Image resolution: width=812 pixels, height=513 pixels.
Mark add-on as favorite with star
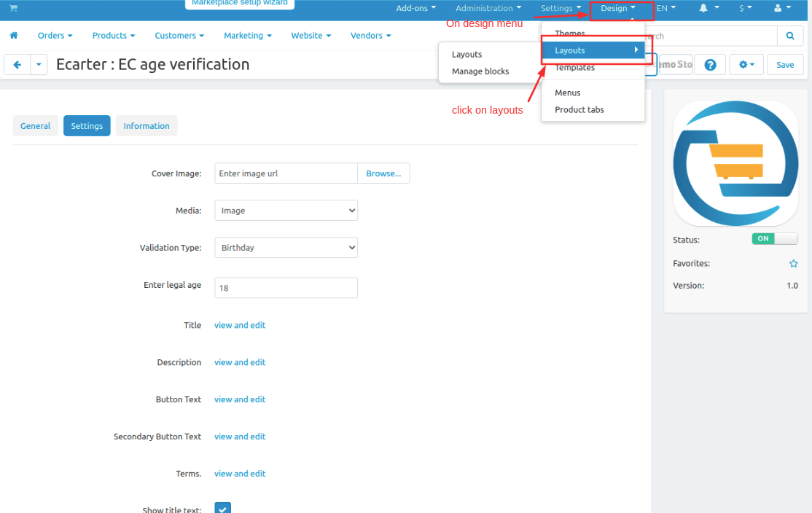pos(793,264)
